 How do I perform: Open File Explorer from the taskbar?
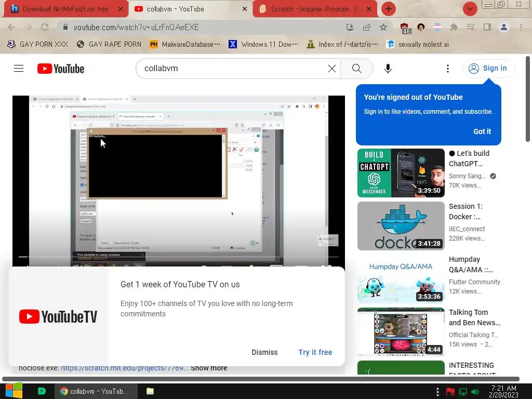click(150, 391)
